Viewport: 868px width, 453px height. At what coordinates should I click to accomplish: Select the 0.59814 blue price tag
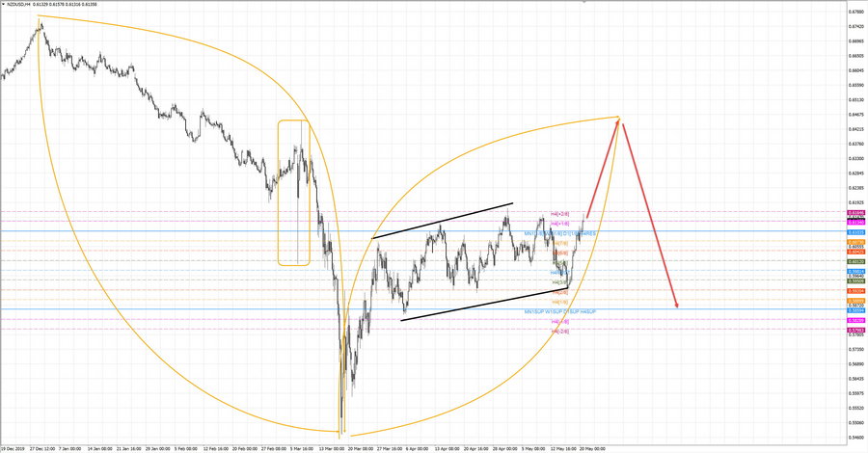[855, 272]
